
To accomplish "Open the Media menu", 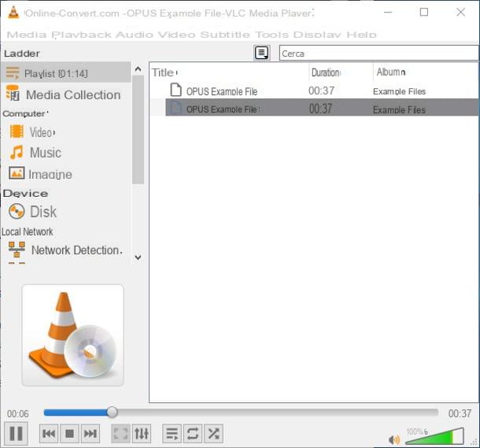I will (x=27, y=35).
